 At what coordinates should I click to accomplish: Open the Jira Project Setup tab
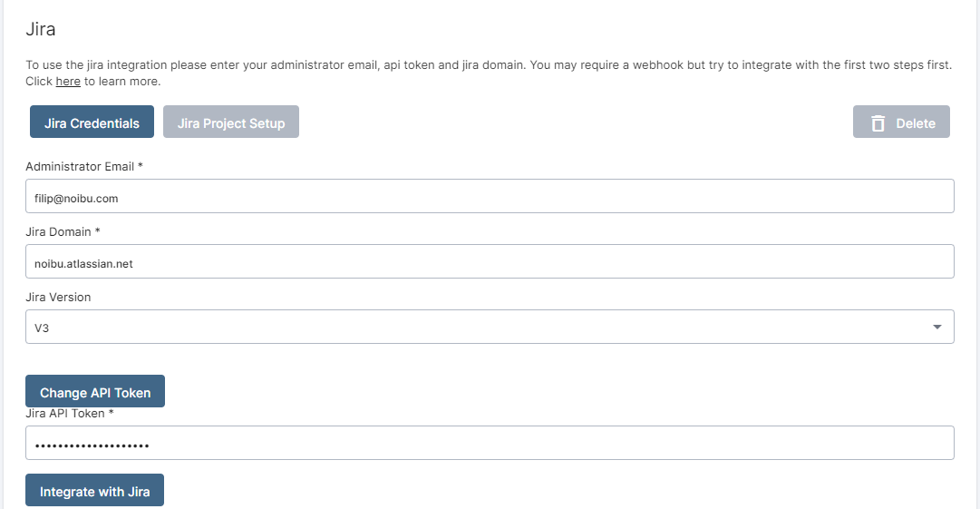coord(231,122)
